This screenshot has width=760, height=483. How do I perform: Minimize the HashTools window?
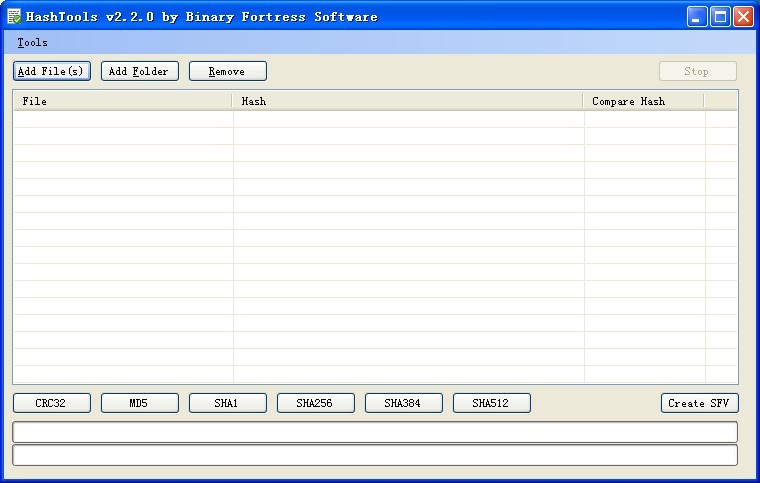coord(697,16)
